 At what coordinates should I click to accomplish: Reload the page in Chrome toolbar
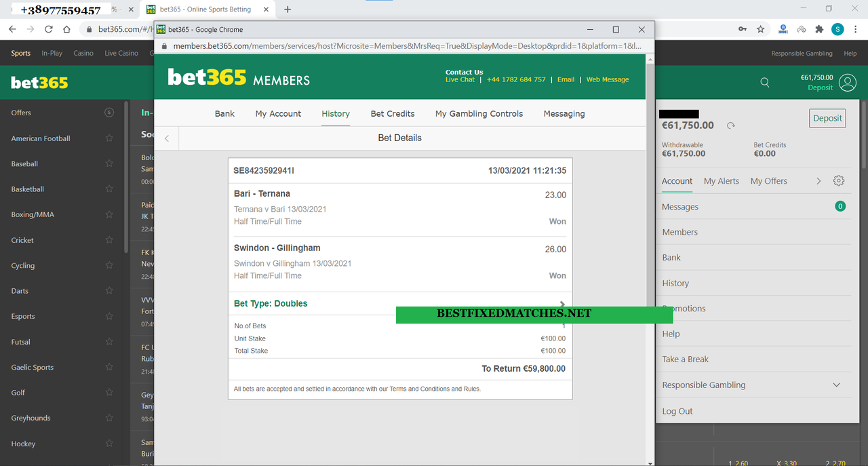click(48, 29)
